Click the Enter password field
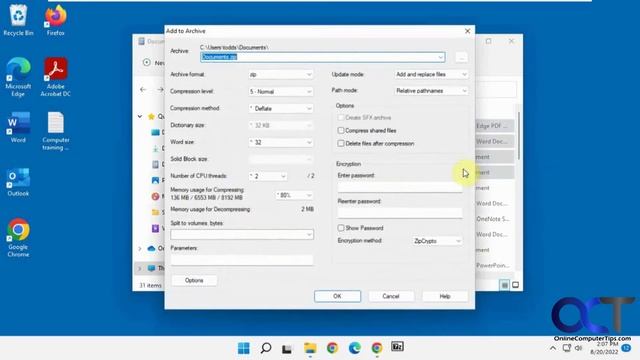 click(x=400, y=187)
